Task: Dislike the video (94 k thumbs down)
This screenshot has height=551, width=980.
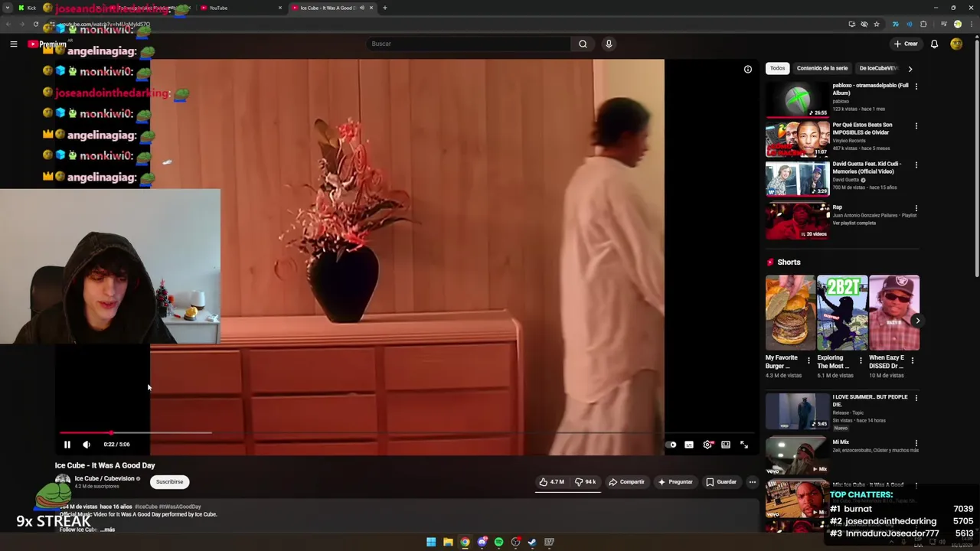Action: point(586,482)
